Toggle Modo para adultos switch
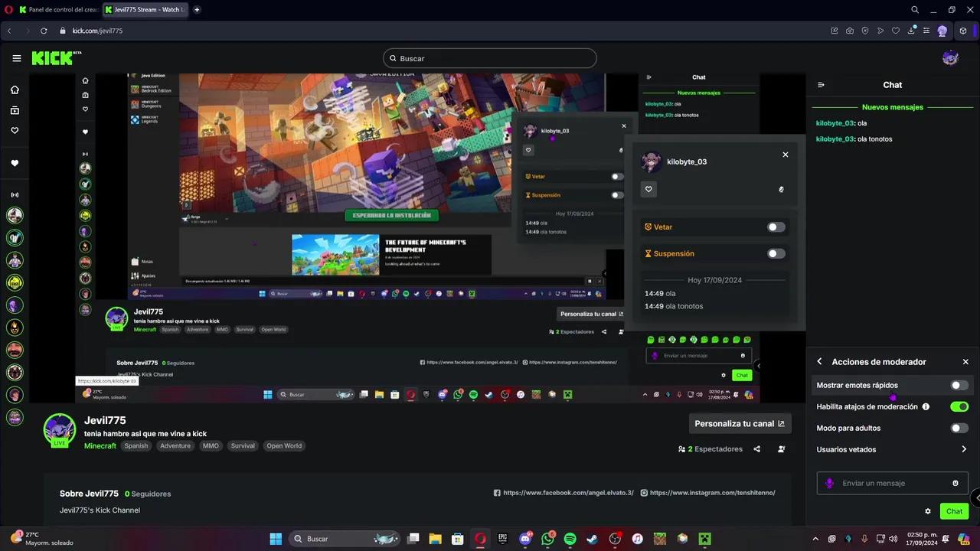Image resolution: width=980 pixels, height=551 pixels. pyautogui.click(x=959, y=428)
